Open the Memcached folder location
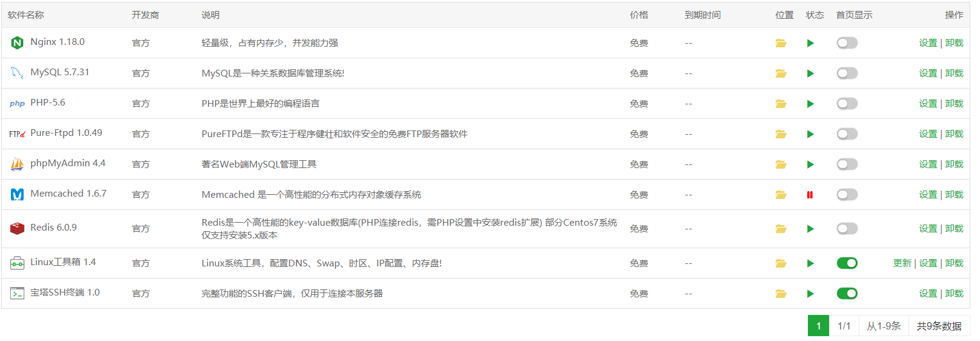Screen dimensions: 980x341 [x=781, y=195]
